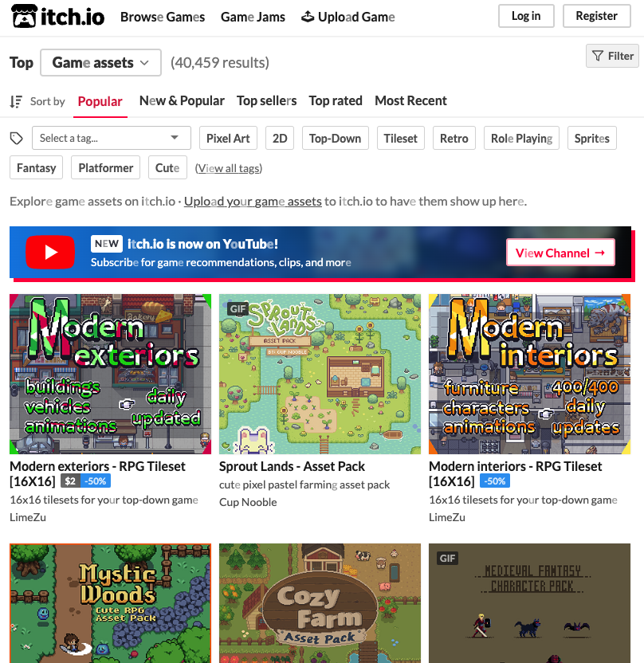Open Game Jams in the top navigation
Viewport: 644px width, 663px height.
pyautogui.click(x=253, y=17)
